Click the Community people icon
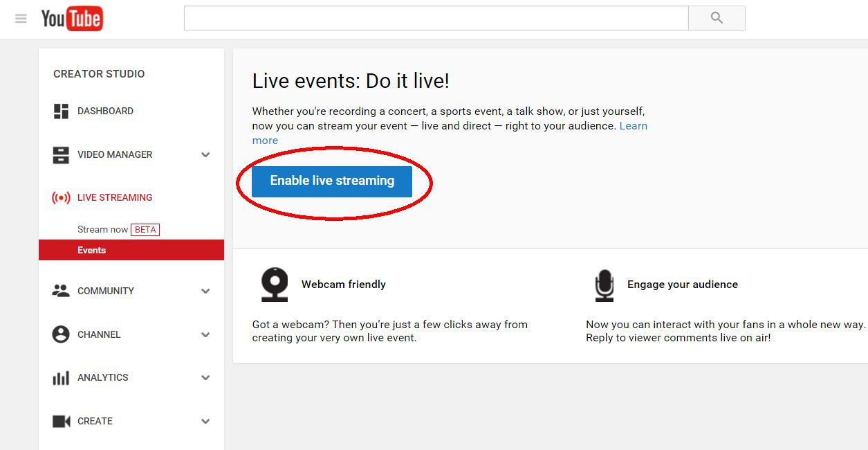Viewport: 868px width, 450px height. 60,291
